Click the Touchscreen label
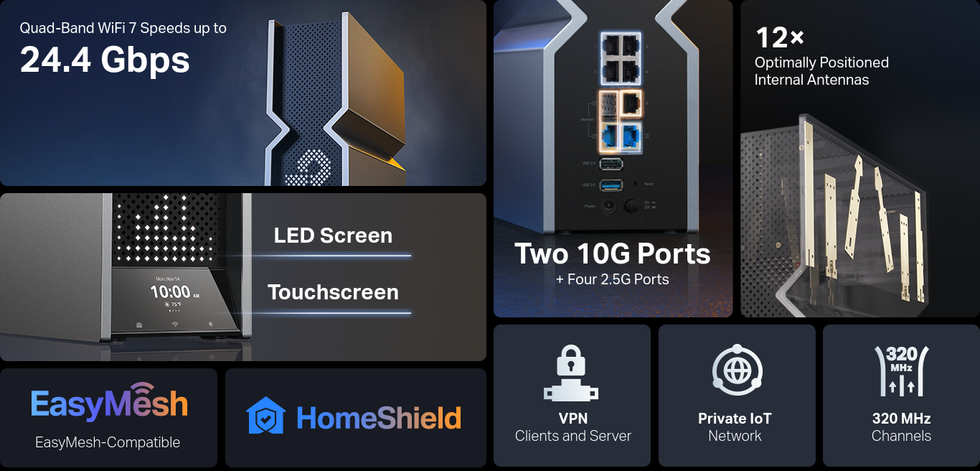The height and width of the screenshot is (471, 980). pos(333,292)
